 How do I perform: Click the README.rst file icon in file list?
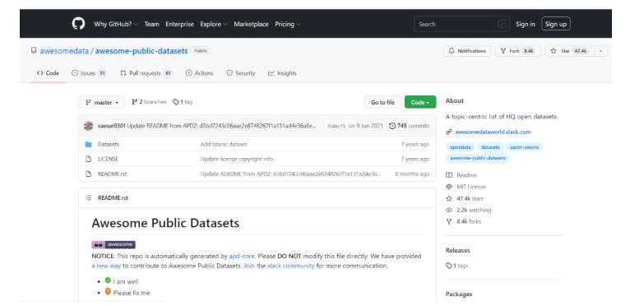click(x=88, y=174)
